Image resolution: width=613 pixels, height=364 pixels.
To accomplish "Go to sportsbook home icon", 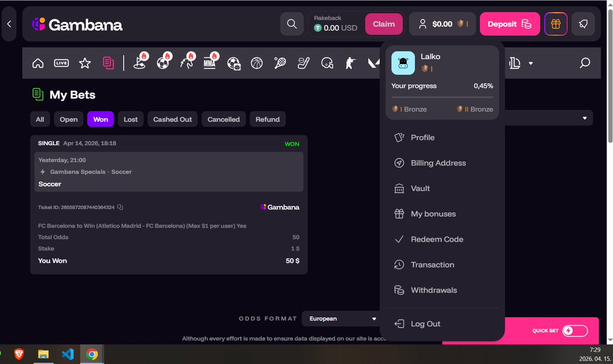I will point(38,63).
